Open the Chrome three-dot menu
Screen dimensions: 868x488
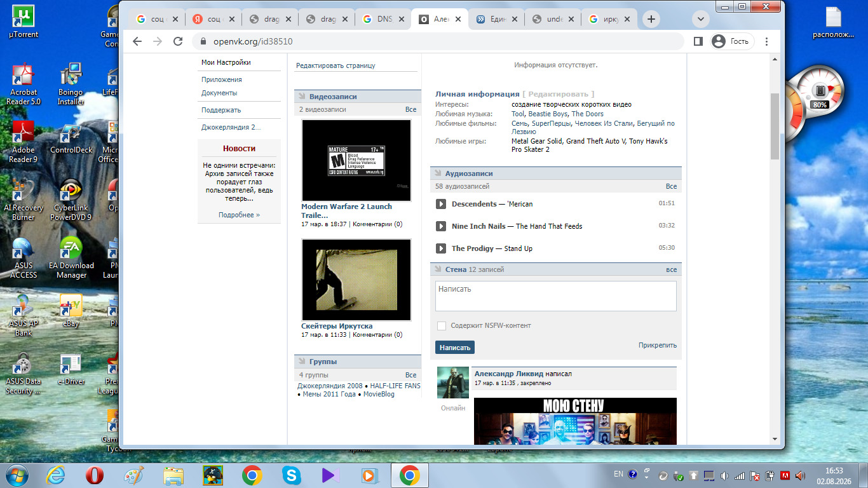(x=767, y=41)
